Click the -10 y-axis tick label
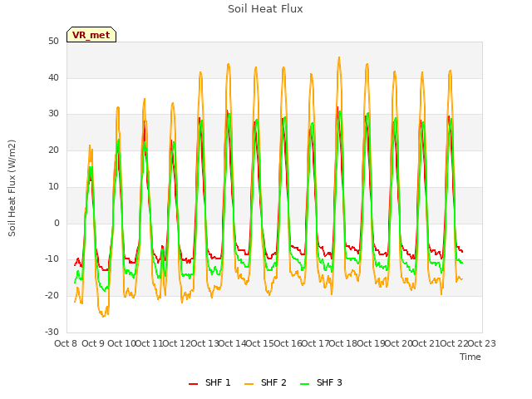This screenshot has height=399, width=532. click(52, 259)
